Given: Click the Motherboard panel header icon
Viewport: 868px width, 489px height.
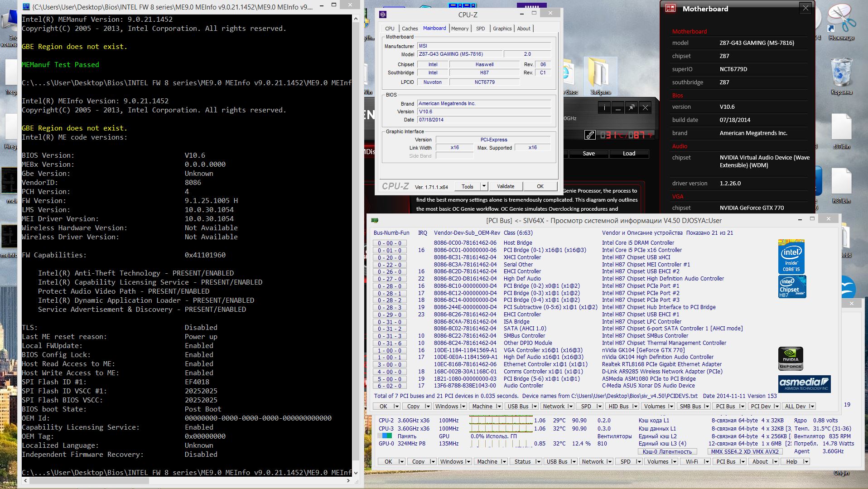Looking at the screenshot, I should click(x=670, y=8).
